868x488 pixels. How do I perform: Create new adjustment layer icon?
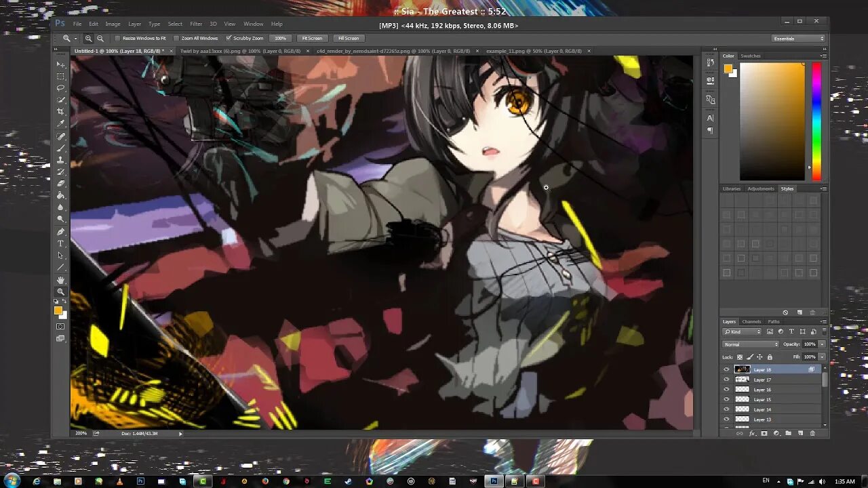point(776,433)
